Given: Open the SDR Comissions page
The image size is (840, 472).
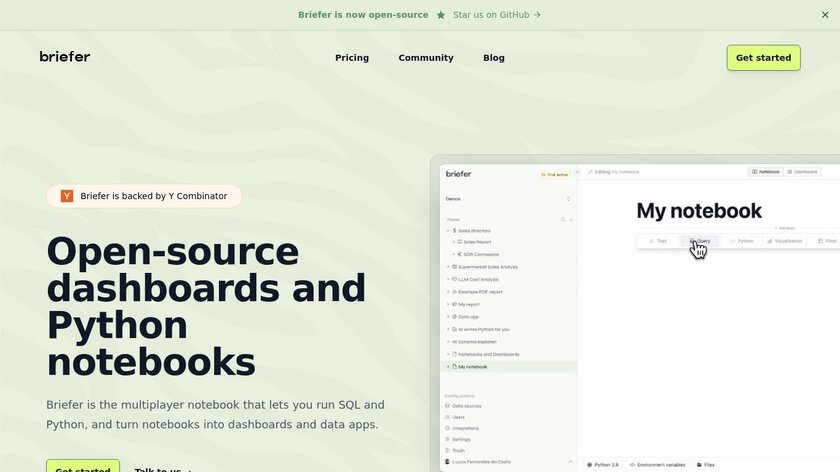Looking at the screenshot, I should click(481, 254).
